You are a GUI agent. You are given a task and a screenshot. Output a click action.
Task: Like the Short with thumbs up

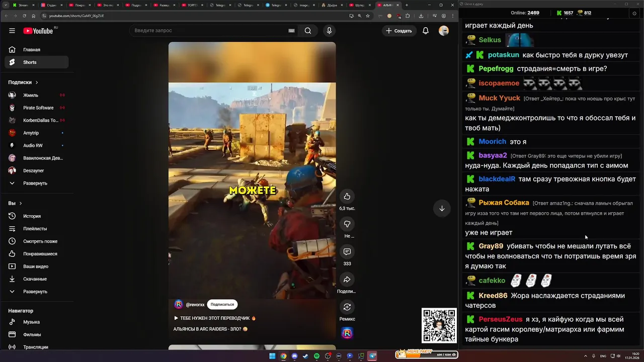pos(347,196)
